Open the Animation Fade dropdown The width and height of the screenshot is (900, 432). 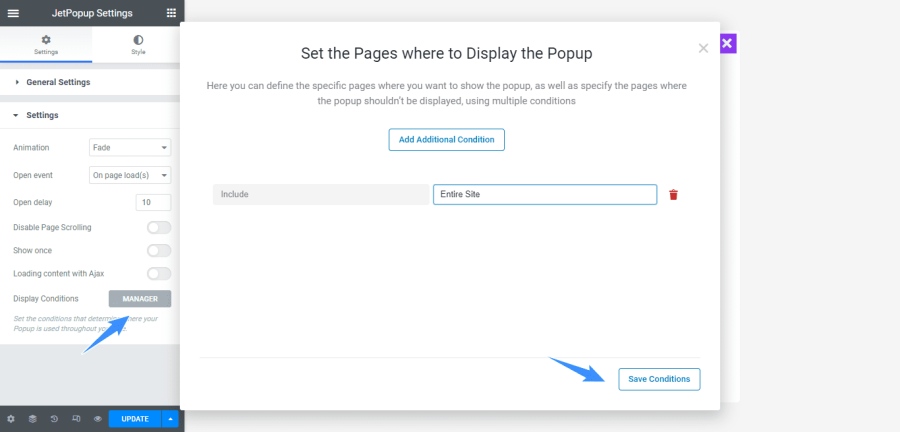(x=130, y=147)
